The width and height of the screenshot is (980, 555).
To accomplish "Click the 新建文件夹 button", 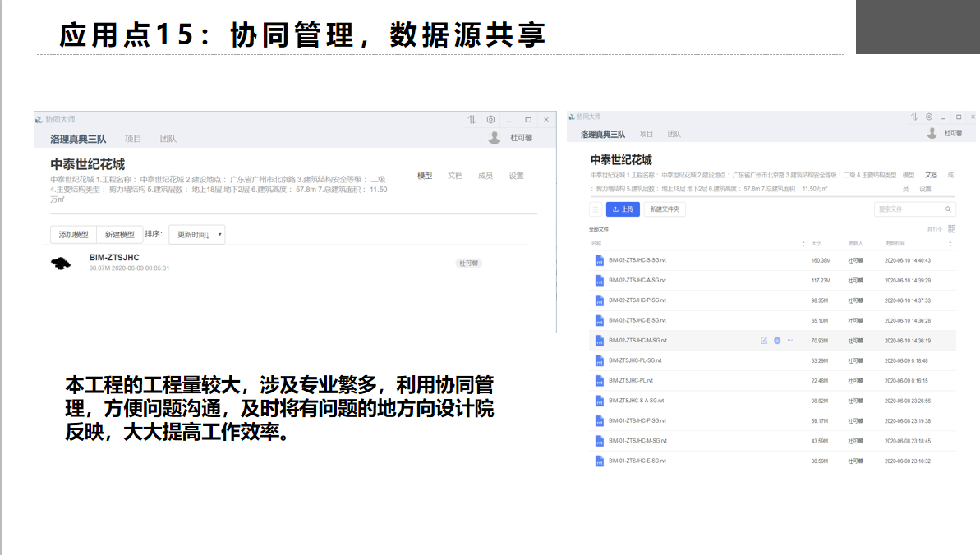I will coord(665,209).
